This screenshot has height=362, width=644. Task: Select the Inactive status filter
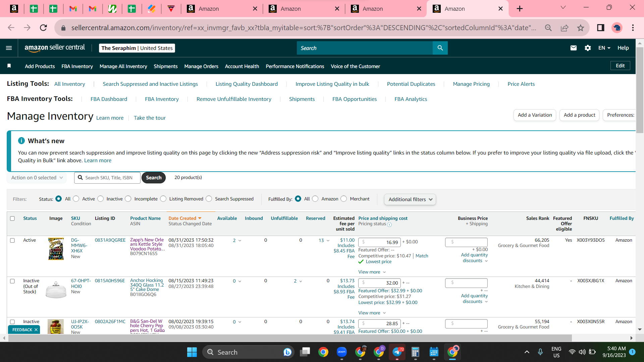[101, 199]
